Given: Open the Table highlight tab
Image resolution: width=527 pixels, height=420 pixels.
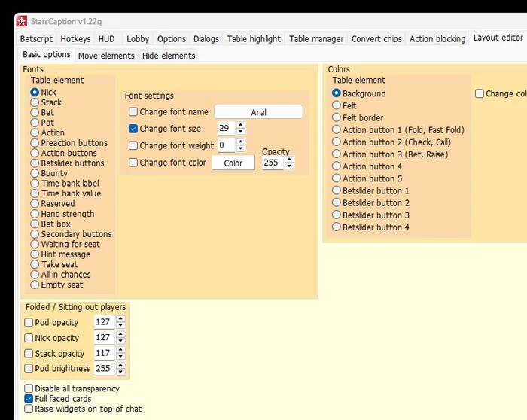Looking at the screenshot, I should (x=254, y=38).
